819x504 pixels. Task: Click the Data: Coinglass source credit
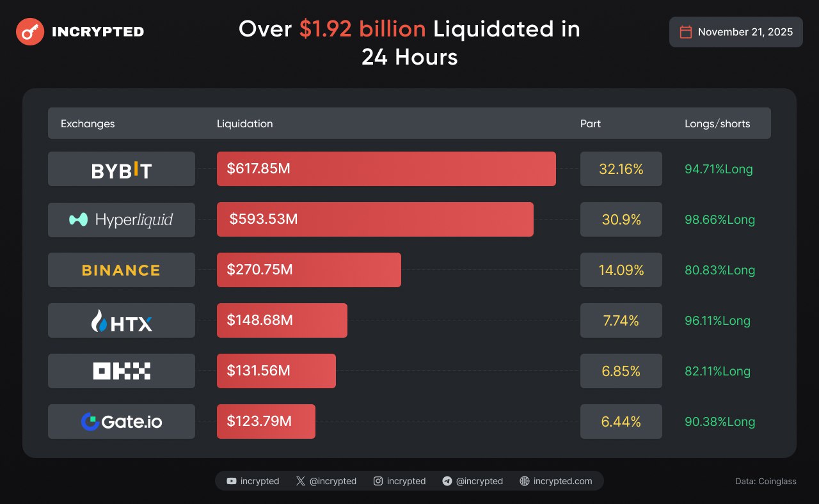click(766, 481)
